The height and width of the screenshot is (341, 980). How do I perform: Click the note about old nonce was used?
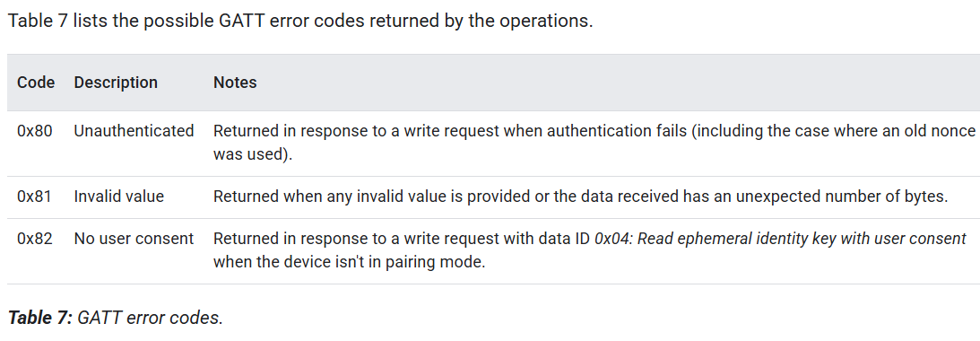tap(594, 143)
